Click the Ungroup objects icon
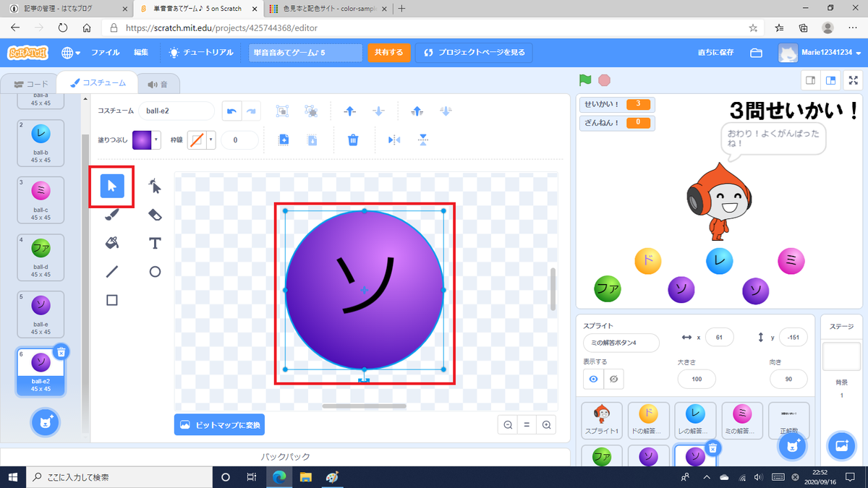 [x=312, y=111]
